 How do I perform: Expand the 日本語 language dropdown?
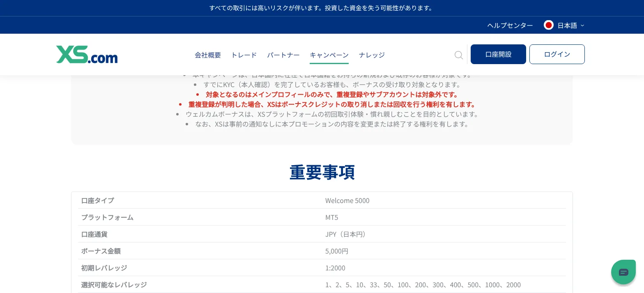[570, 25]
